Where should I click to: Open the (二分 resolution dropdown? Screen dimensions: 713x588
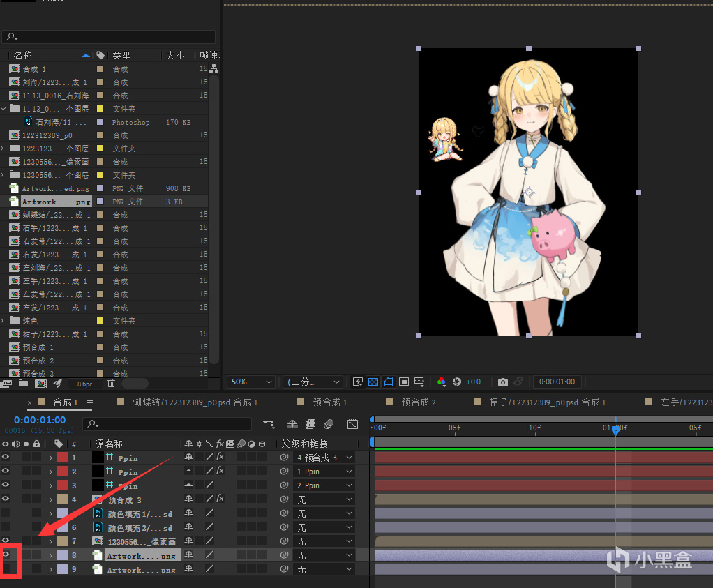pyautogui.click(x=313, y=382)
